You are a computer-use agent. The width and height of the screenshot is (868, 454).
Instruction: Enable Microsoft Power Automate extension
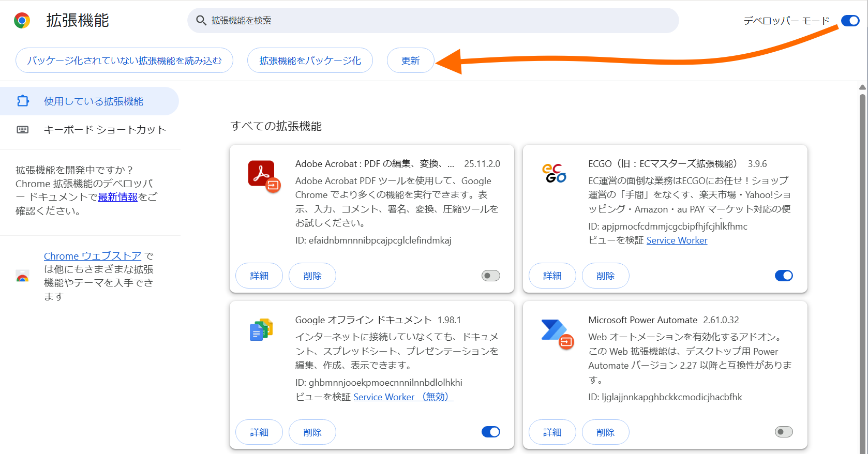pos(783,432)
